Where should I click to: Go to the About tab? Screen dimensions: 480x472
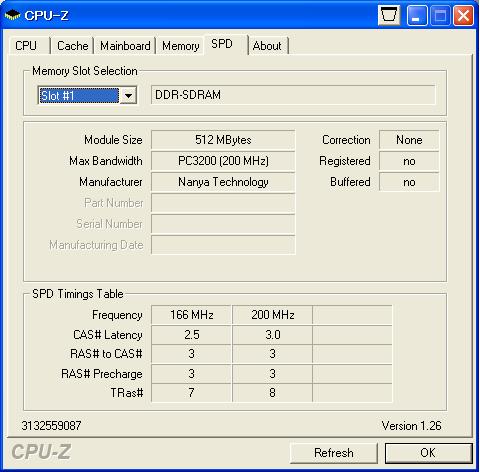tap(267, 46)
